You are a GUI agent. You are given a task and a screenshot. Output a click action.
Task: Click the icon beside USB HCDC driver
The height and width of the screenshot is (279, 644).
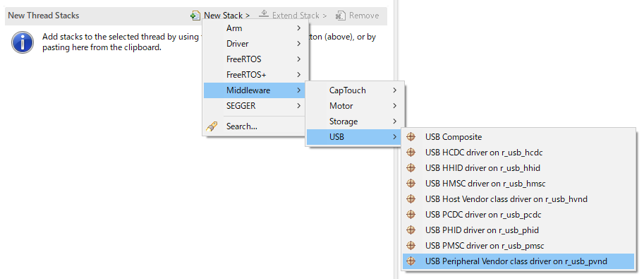point(411,153)
